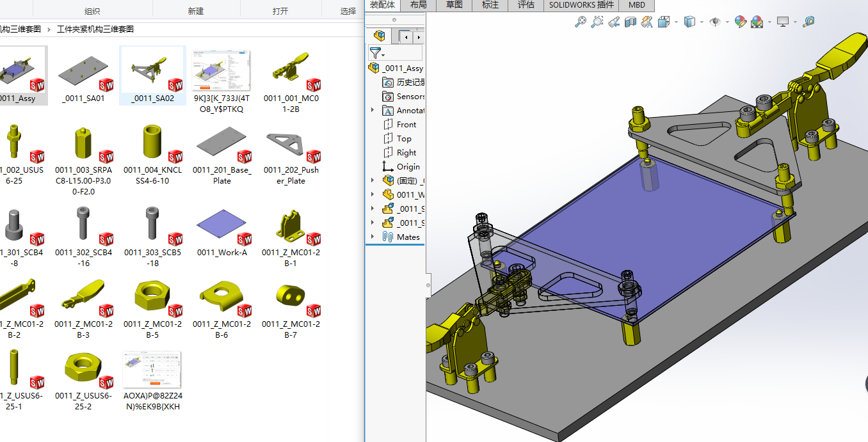Image resolution: width=868 pixels, height=442 pixels.
Task: Click the feature tree filter funnel icon
Action: (375, 53)
